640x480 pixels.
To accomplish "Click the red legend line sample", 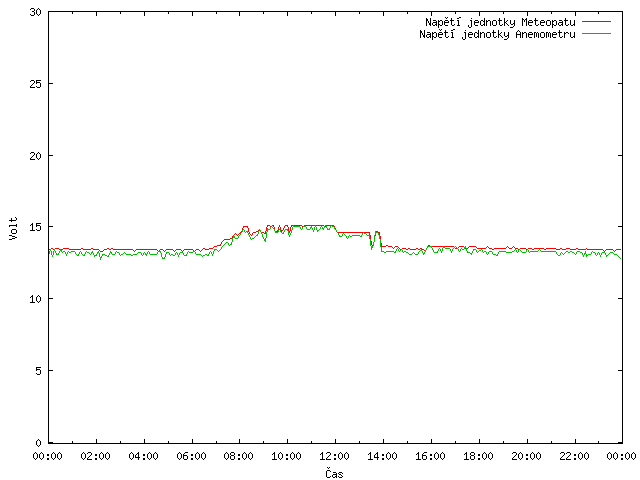I will [x=596, y=22].
